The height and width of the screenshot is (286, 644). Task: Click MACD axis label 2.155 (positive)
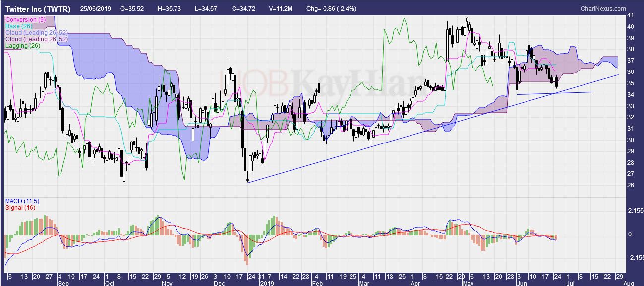click(x=635, y=211)
